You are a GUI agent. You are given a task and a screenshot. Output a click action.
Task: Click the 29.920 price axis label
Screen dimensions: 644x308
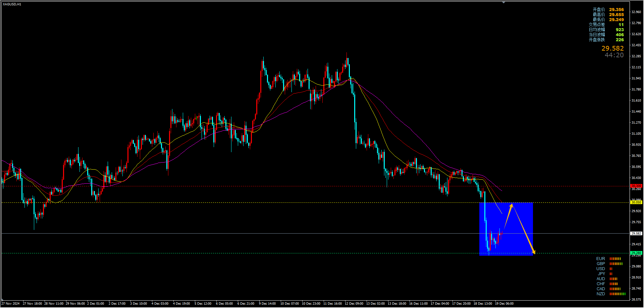pos(636,211)
